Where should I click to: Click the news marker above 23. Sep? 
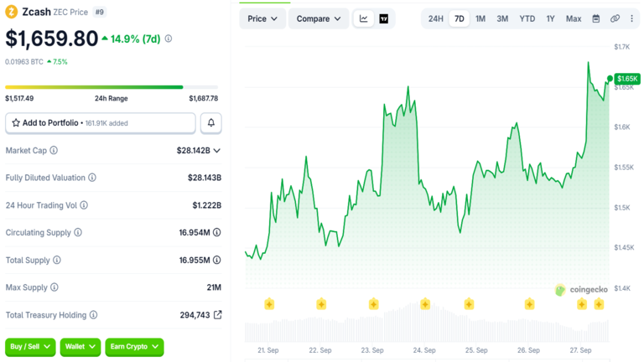point(373,304)
